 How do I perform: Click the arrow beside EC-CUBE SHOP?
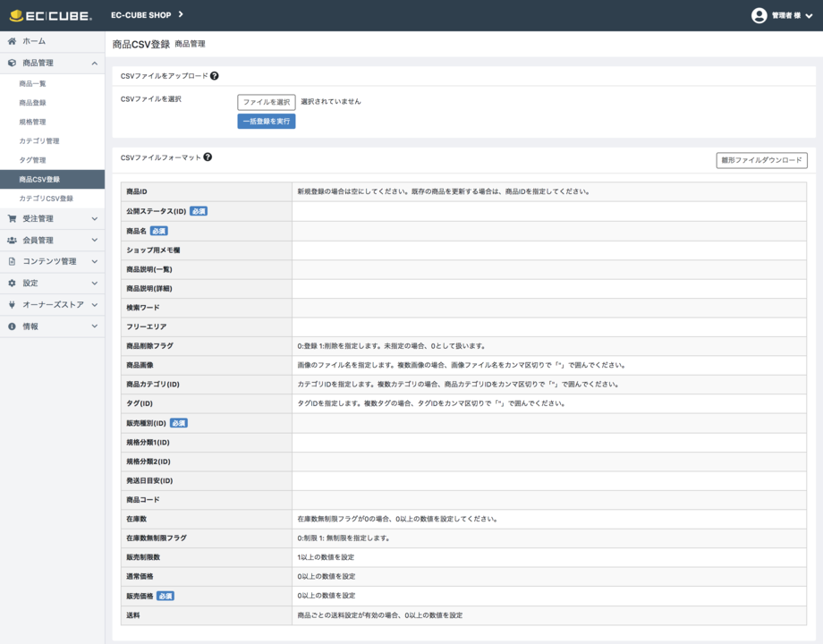point(181,14)
